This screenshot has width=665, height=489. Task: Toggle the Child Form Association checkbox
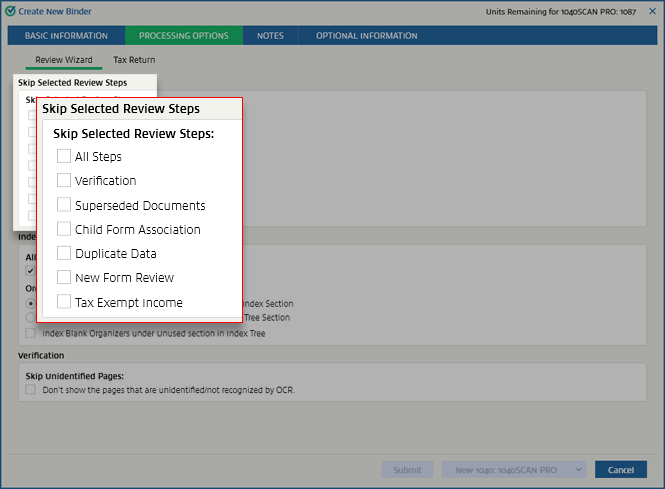64,229
